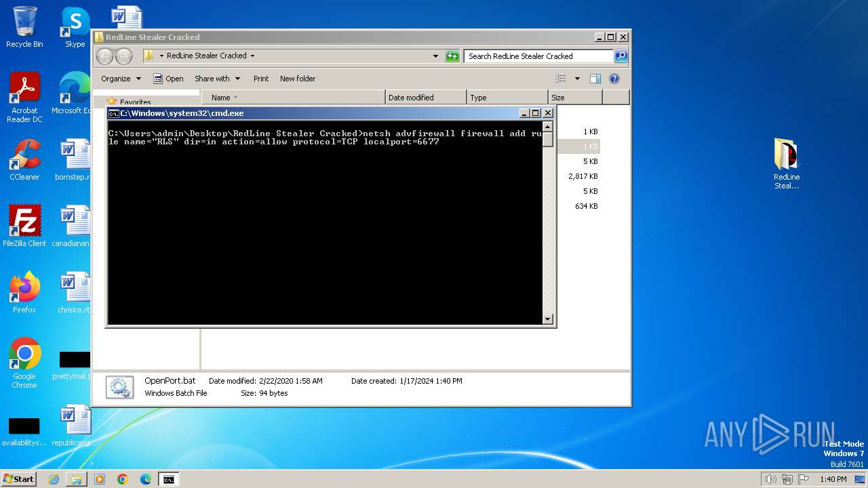Open FileZilla Client desktop icon
This screenshot has width=868, height=488.
(24, 226)
